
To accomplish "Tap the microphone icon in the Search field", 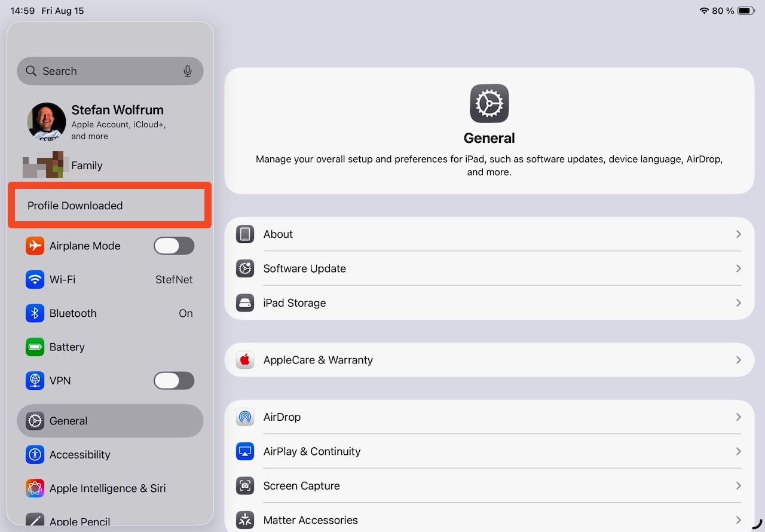I will click(188, 71).
